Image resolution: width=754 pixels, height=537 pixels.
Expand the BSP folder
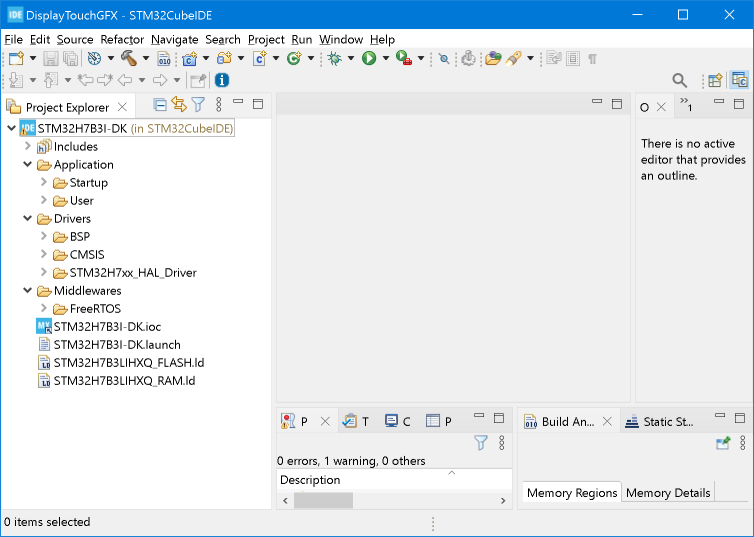coord(44,236)
